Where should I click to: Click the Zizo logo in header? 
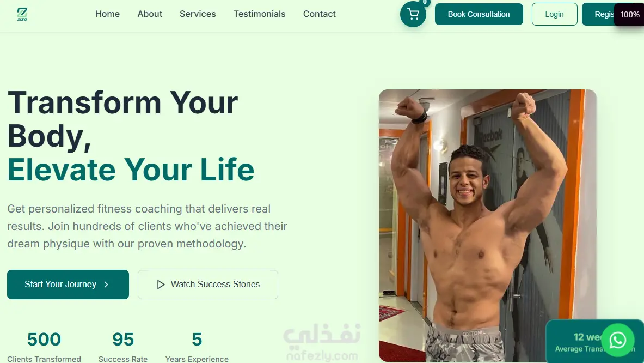click(22, 14)
